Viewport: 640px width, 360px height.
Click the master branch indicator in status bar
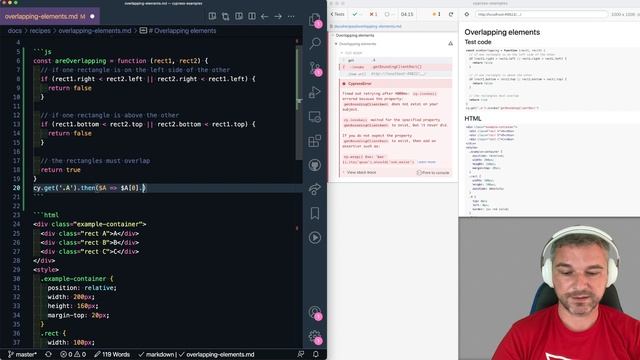click(22, 354)
